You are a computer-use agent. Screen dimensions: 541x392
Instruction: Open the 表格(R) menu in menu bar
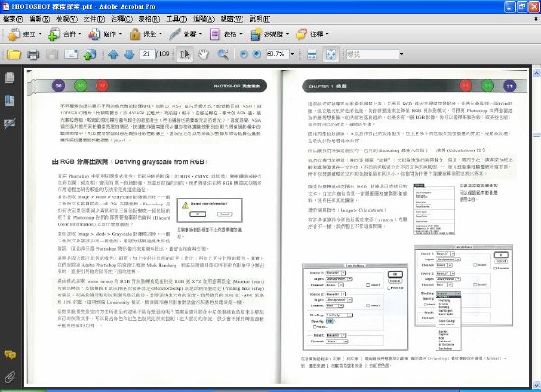point(149,19)
